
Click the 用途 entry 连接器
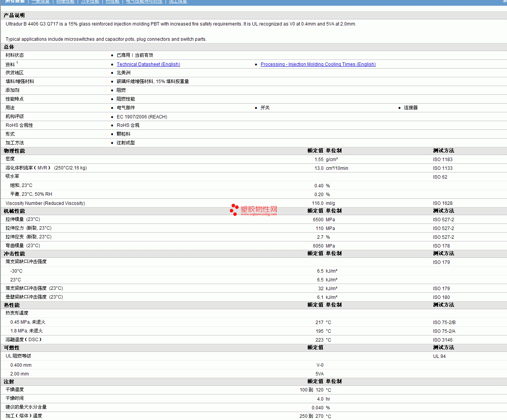(x=411, y=108)
